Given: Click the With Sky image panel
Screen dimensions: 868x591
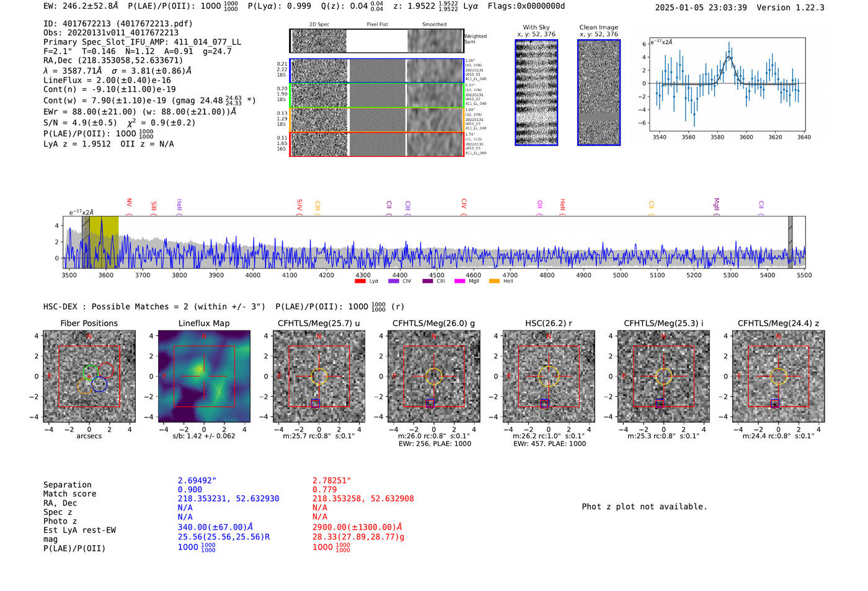Looking at the screenshot, I should pos(536,92).
